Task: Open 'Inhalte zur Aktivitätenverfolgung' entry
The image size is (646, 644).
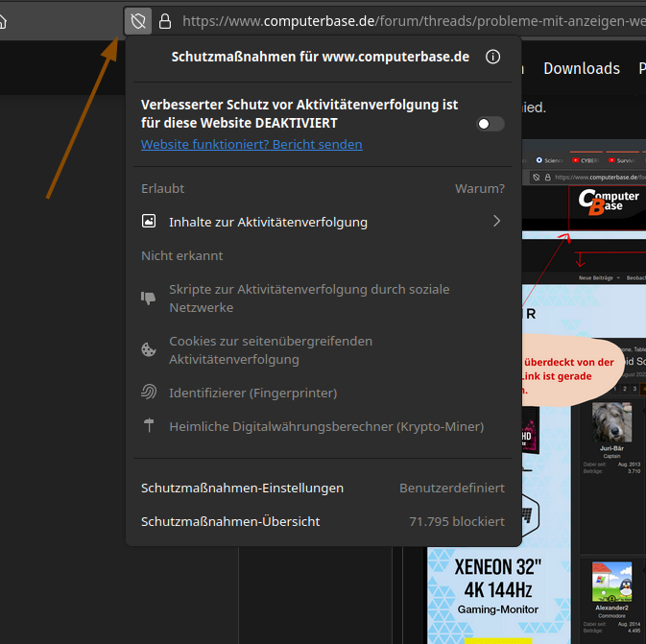Action: 323,222
